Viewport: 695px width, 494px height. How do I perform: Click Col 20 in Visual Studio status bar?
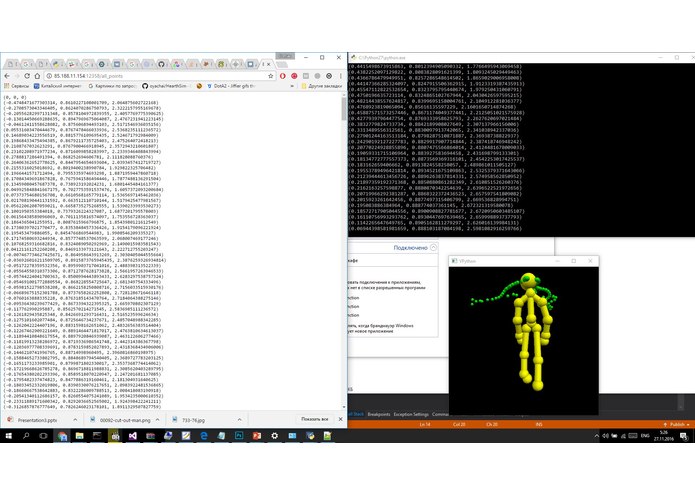pyautogui.click(x=459, y=424)
